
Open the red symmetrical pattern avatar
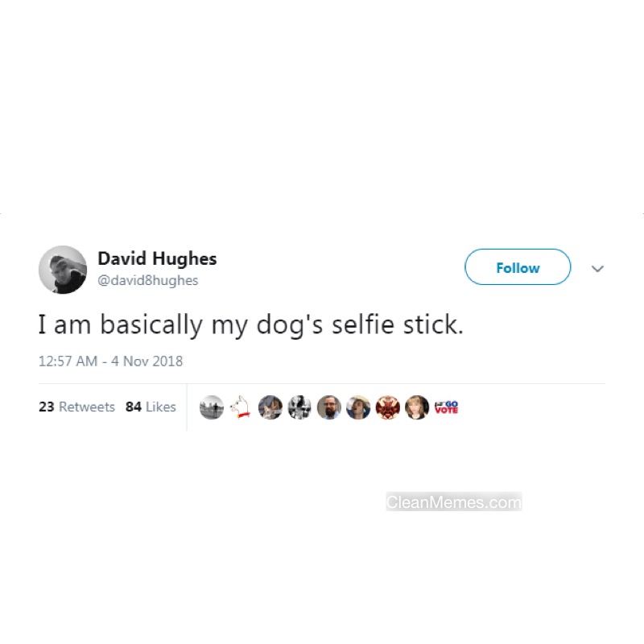pyautogui.click(x=388, y=407)
